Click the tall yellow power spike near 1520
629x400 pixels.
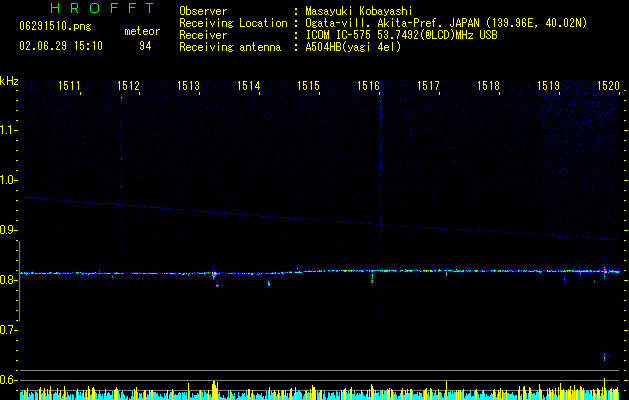[605, 388]
